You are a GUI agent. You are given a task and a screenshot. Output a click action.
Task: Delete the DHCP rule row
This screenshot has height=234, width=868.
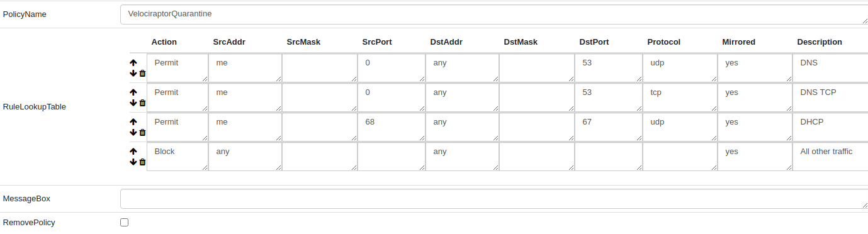(x=142, y=132)
